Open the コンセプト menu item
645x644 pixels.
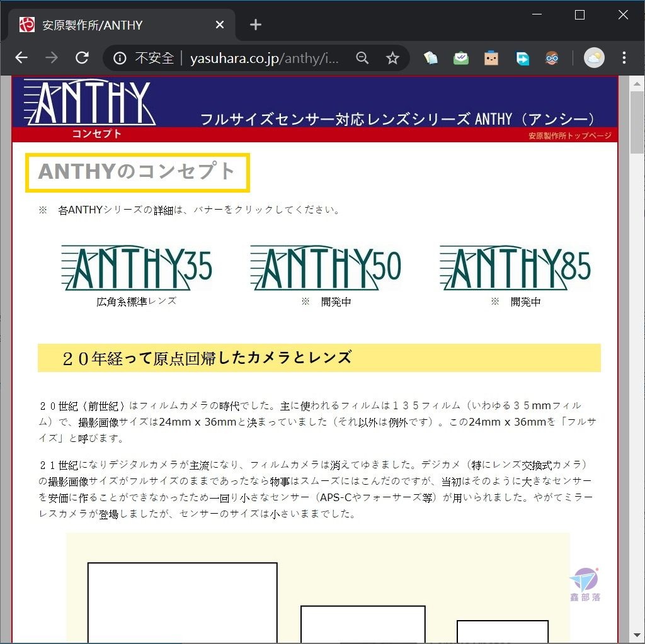coord(96,134)
